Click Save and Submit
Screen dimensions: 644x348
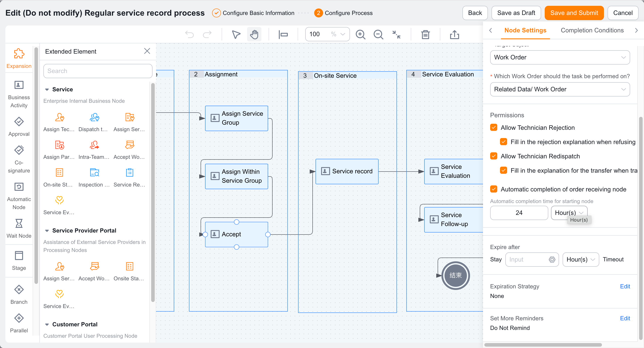pos(574,13)
